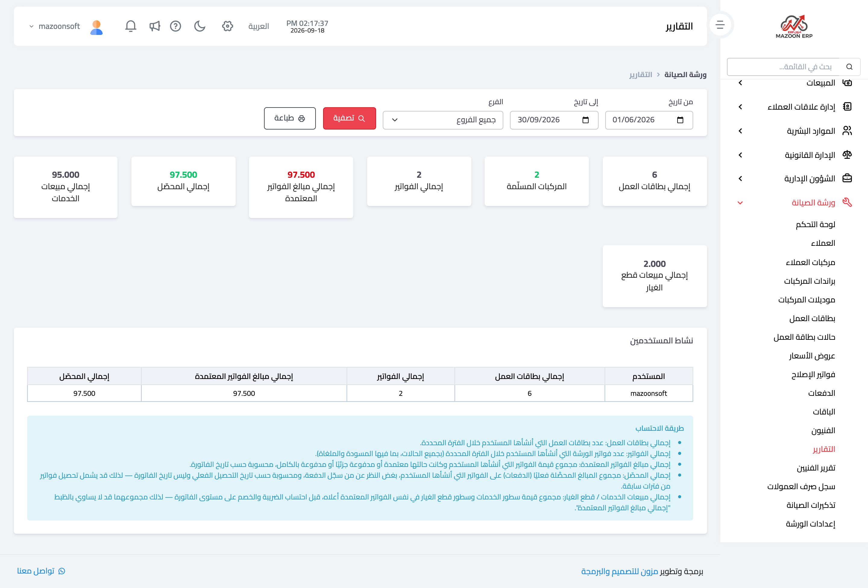Viewport: 868px width, 588px height.
Task: Click the 95.000 إجمالي مبيعات الخدمات card
Action: pyautogui.click(x=66, y=187)
